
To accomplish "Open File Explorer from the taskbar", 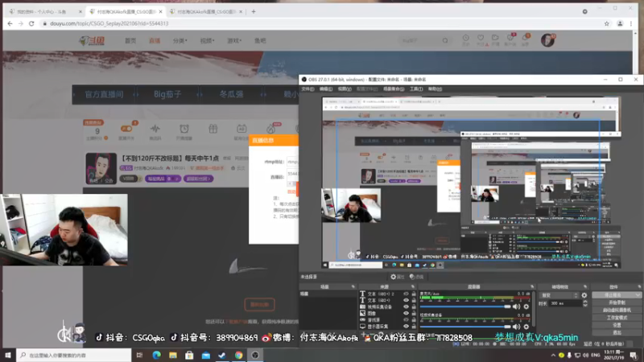I will coord(173,355).
